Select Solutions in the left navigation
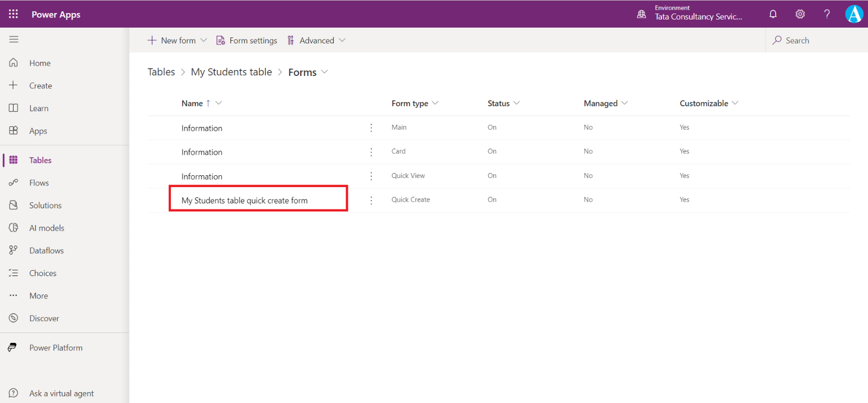This screenshot has height=403, width=868. tap(46, 206)
